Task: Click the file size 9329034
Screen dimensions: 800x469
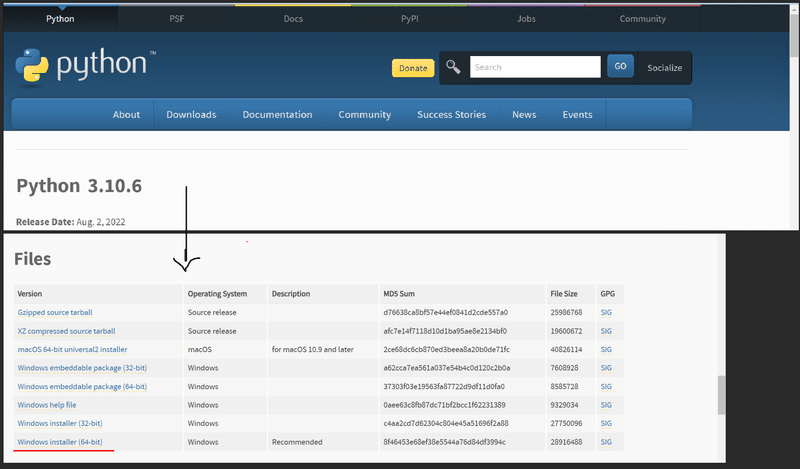Action: point(564,405)
